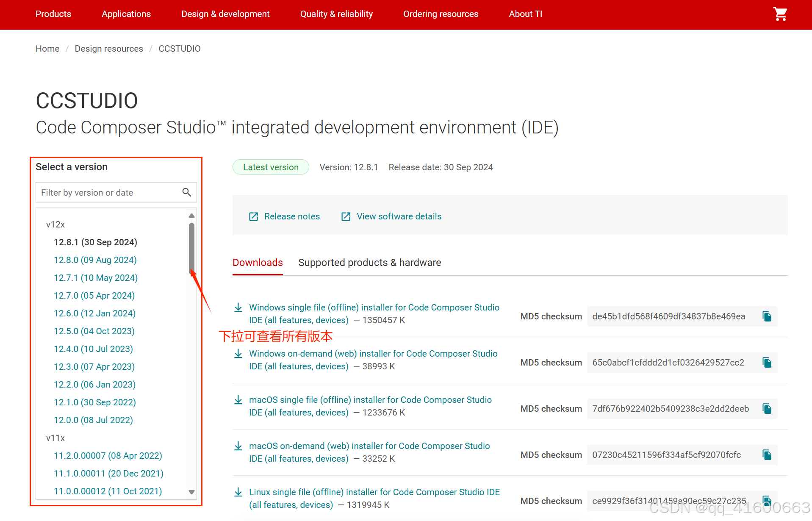Select version 12.0.0 (08 Jul 2022)
This screenshot has width=812, height=521.
[93, 420]
